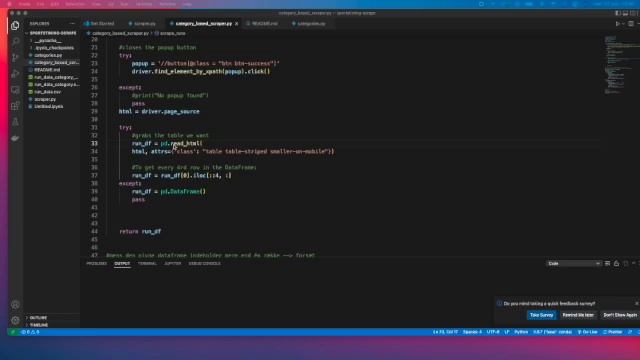The image size is (640, 360).
Task: Click the Python interpreter conda version indicator
Action: pos(553,332)
